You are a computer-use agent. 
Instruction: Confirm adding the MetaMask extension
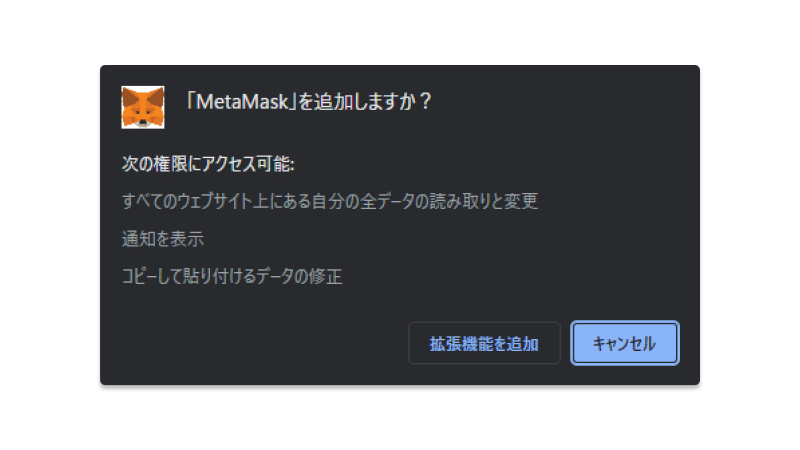tap(484, 343)
